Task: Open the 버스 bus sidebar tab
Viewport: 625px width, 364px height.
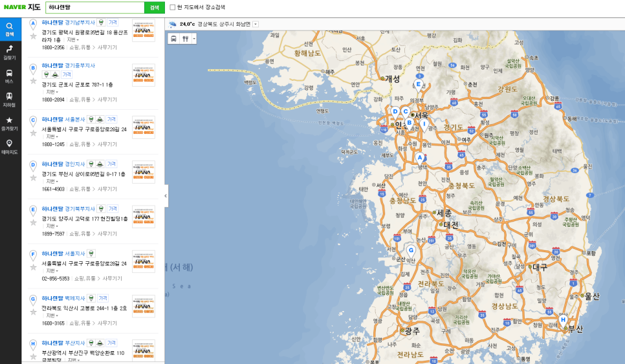Action: [x=10, y=76]
